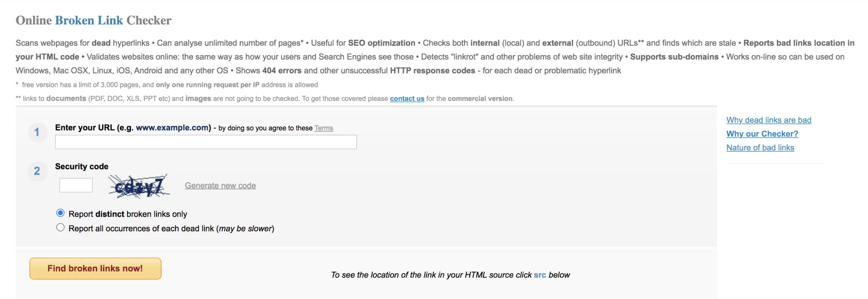
Task: Open the 'Generate new code' link
Action: pos(220,185)
